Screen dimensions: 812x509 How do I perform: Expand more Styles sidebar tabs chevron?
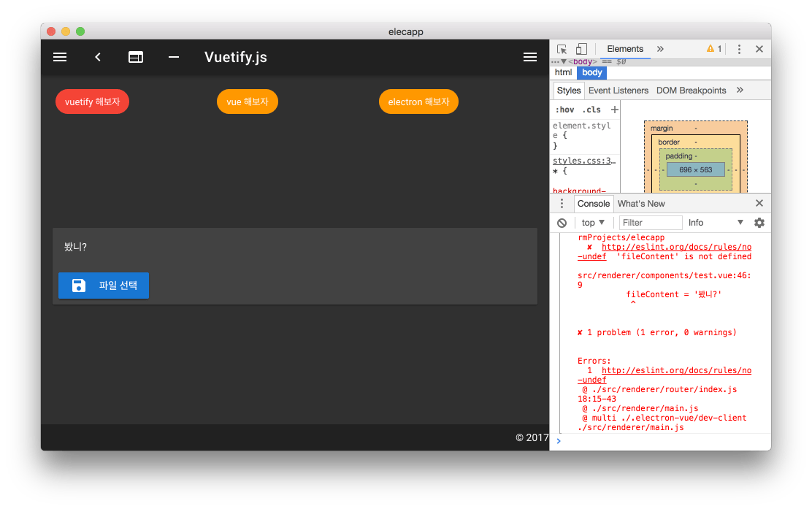[740, 90]
